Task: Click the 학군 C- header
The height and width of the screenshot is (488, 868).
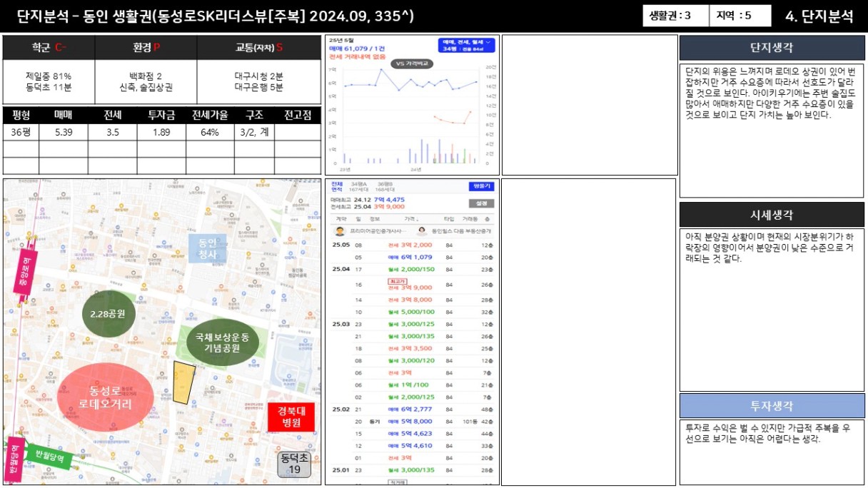Action: [x=49, y=48]
